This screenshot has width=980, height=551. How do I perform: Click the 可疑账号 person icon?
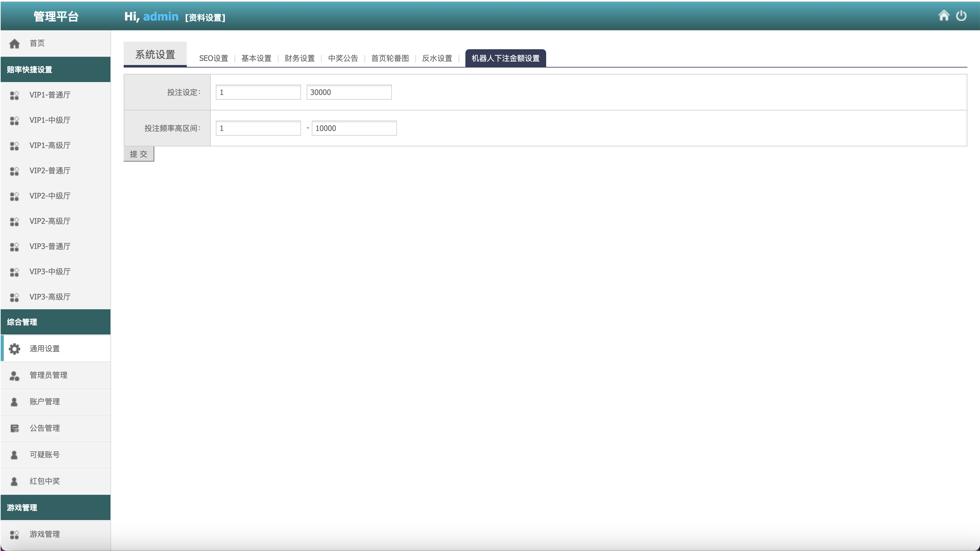[x=15, y=455]
